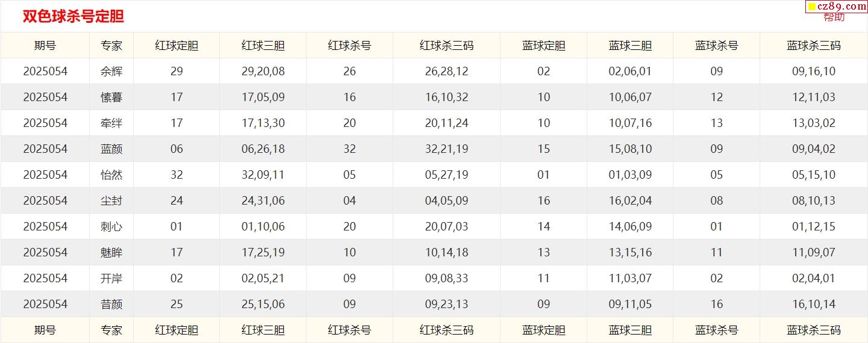The width and height of the screenshot is (868, 343).
Task: Pick blue trio cell 02,06,01
Action: [630, 71]
